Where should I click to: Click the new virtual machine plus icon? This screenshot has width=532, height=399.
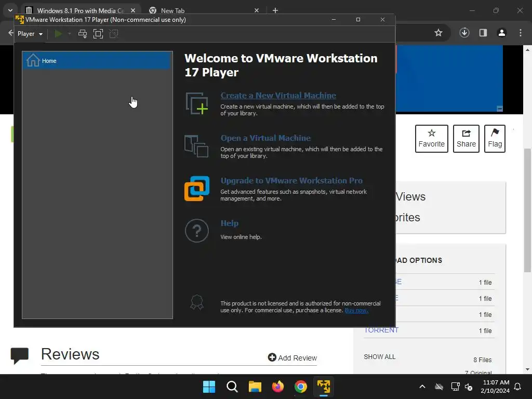[197, 103]
